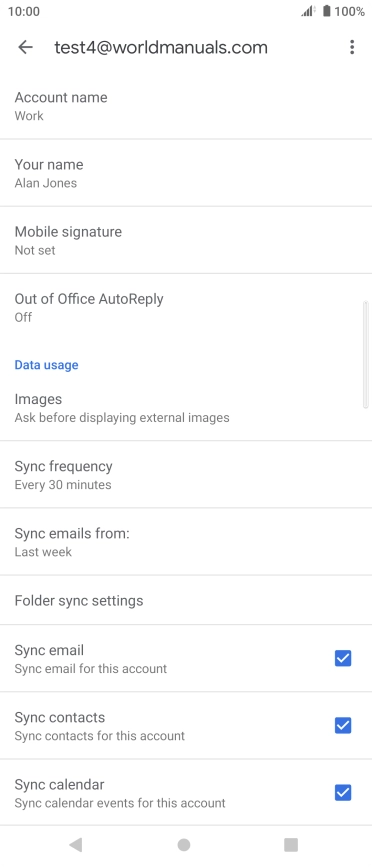Set the Mobile signature
The image size is (372, 868).
[x=186, y=240]
